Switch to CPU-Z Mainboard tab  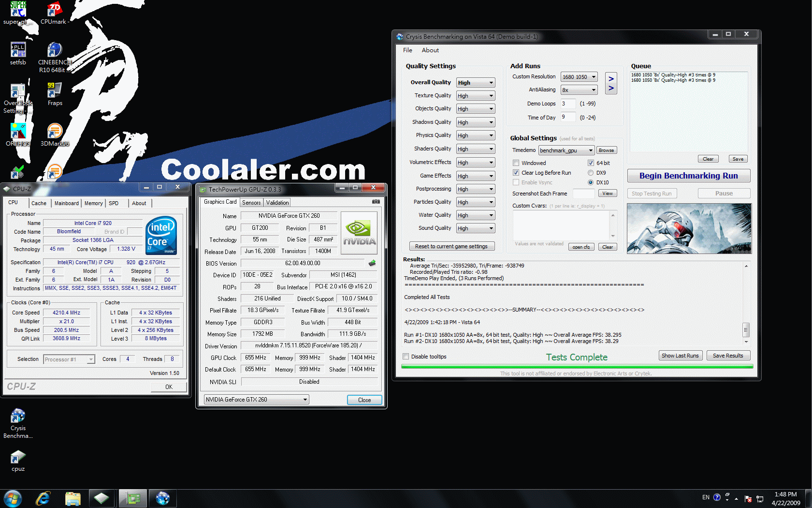coord(66,203)
